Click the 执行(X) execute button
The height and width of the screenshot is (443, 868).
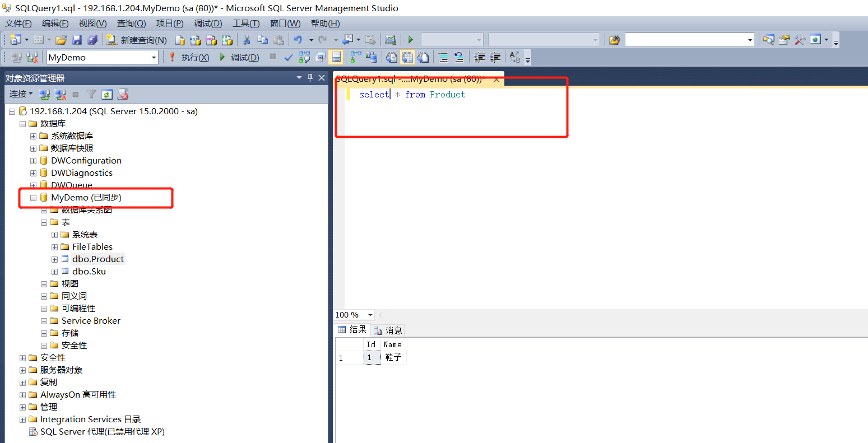coord(189,57)
